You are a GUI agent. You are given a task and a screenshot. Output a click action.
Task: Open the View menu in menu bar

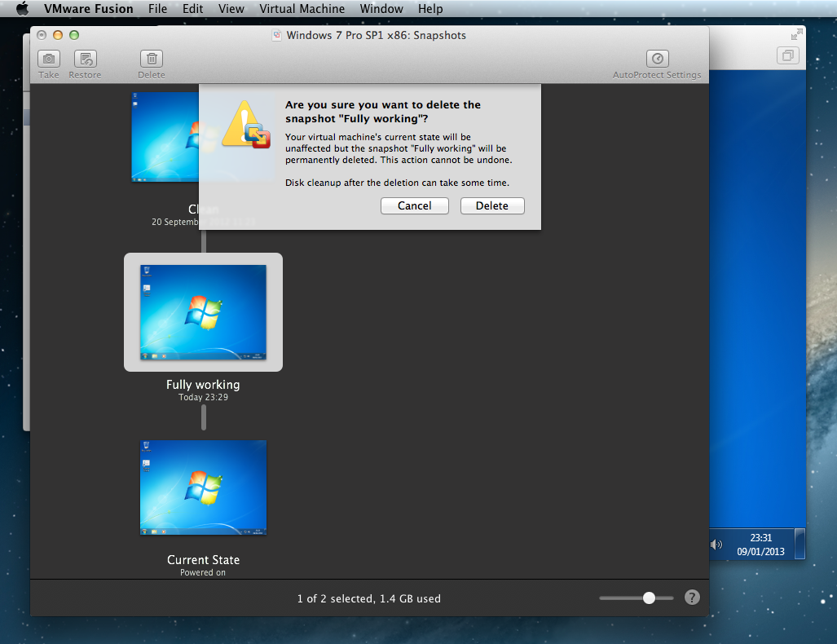[x=231, y=9]
